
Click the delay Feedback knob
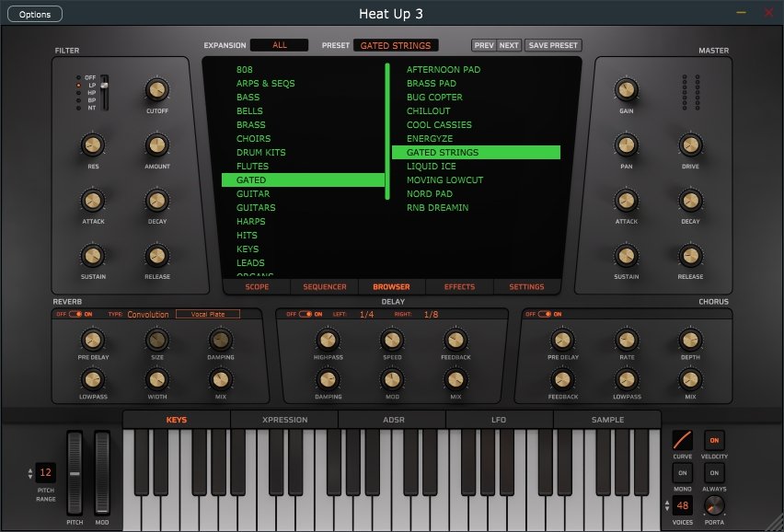[455, 340]
